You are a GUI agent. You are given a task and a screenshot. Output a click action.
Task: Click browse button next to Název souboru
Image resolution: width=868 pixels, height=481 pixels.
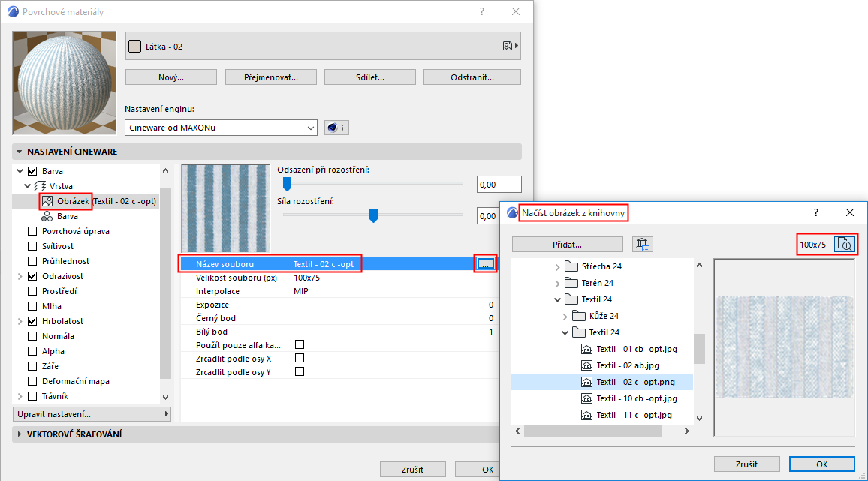click(x=486, y=264)
